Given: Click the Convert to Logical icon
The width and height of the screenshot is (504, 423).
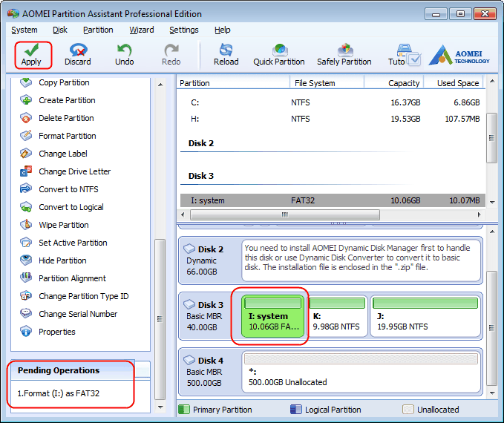Looking at the screenshot, I should point(26,207).
